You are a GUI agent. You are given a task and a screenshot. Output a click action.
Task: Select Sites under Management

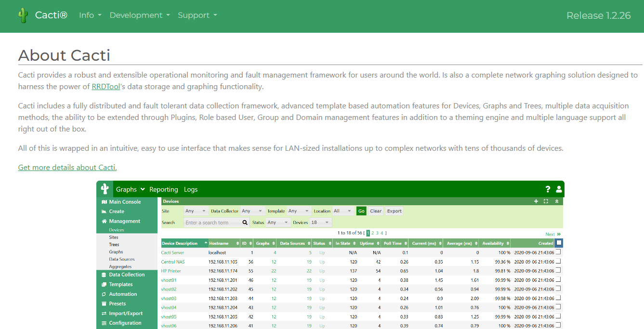[x=114, y=237]
